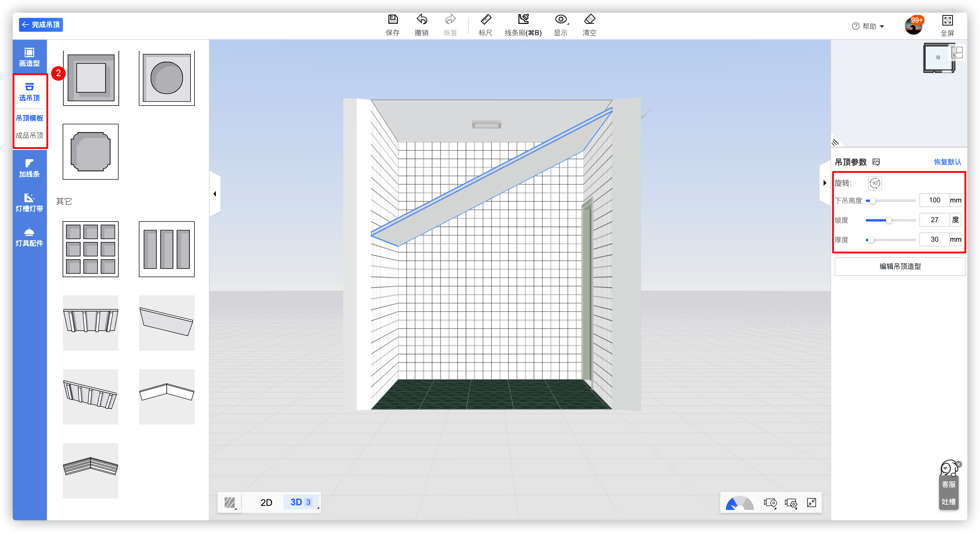
Task: Open the 灯具配件 sidebar tab
Action: [x=29, y=237]
